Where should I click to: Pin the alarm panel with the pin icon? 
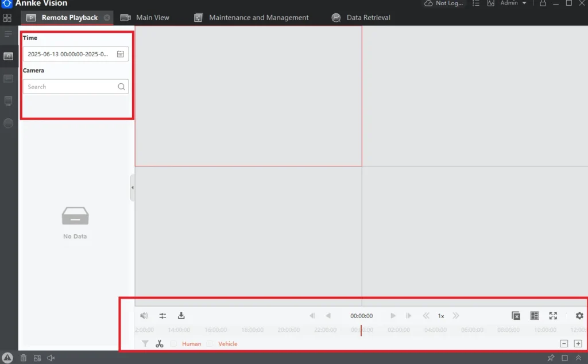(x=551, y=358)
